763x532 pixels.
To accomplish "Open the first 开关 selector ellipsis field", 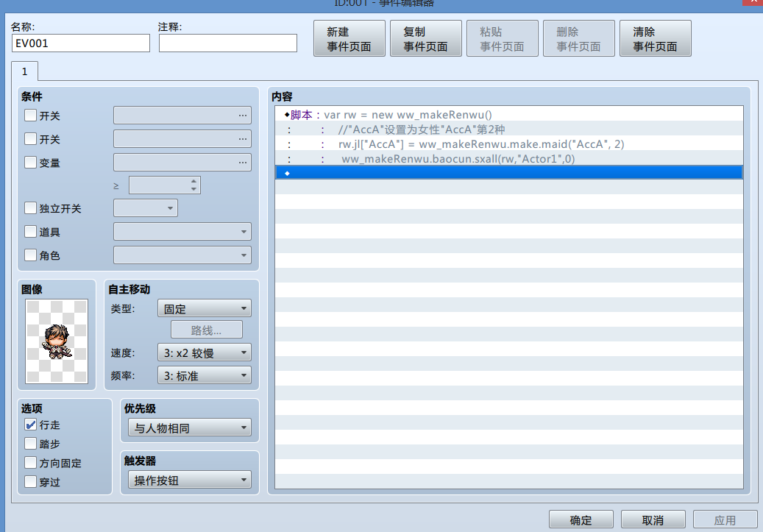I will [x=182, y=116].
